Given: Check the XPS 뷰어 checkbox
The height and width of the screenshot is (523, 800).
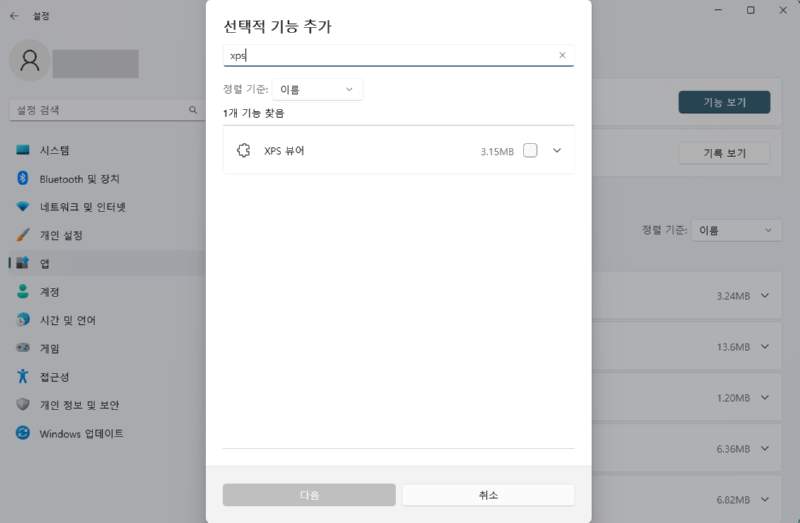Looking at the screenshot, I should (530, 151).
